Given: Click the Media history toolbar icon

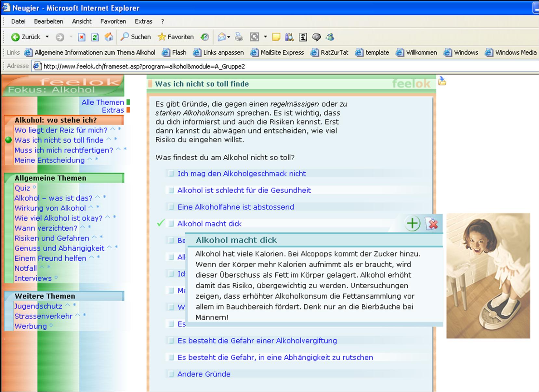Looking at the screenshot, I should pyautogui.click(x=204, y=37).
